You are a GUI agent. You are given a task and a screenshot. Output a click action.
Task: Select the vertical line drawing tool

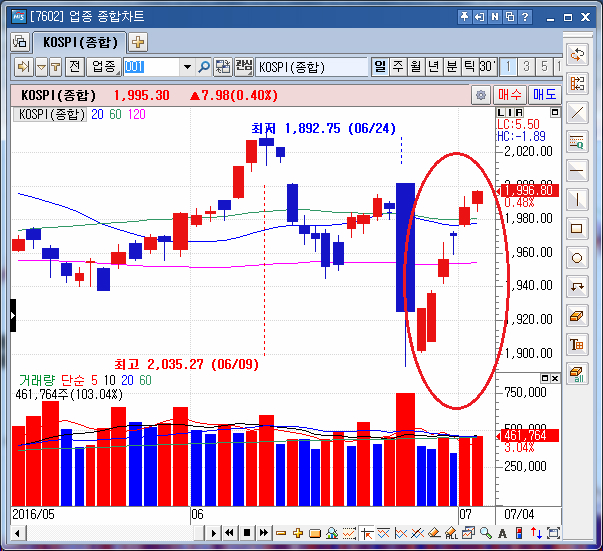coord(577,199)
